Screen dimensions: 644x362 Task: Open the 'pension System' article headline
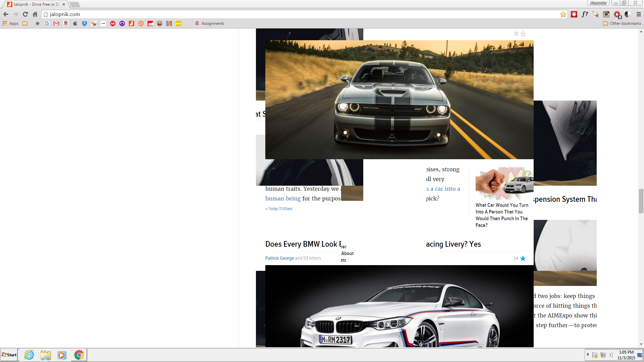click(565, 199)
